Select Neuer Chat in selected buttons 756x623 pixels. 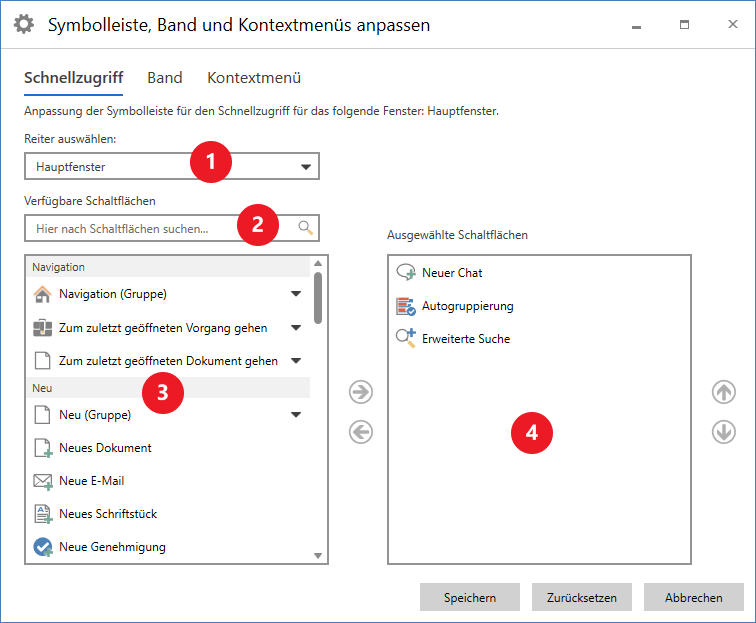point(539,273)
